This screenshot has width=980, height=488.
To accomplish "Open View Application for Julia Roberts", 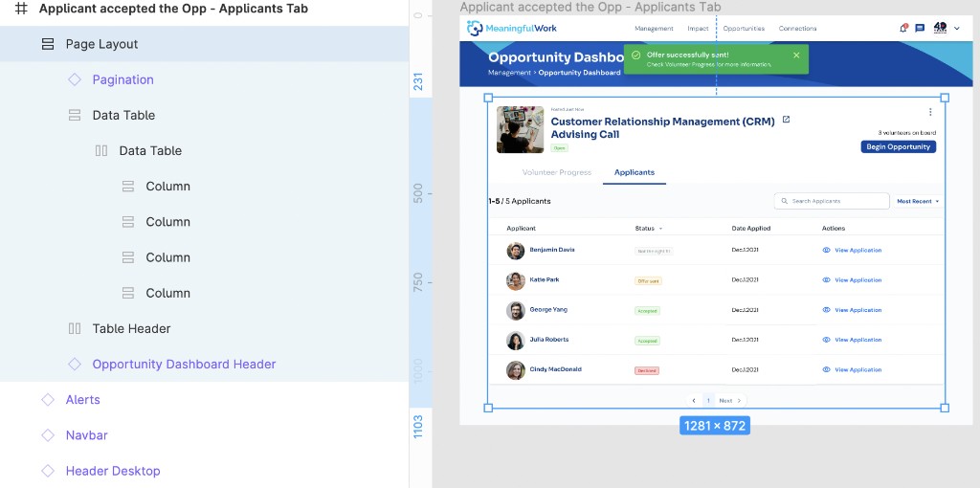I will (x=858, y=340).
